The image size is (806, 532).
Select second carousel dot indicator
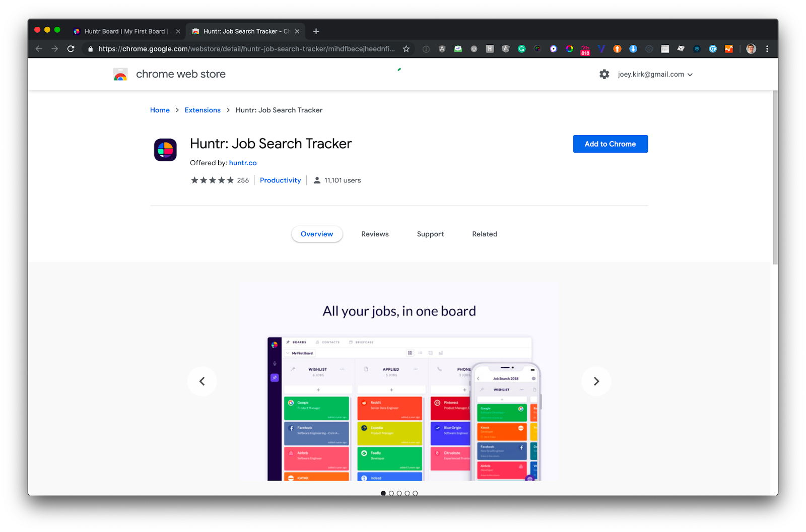391,493
